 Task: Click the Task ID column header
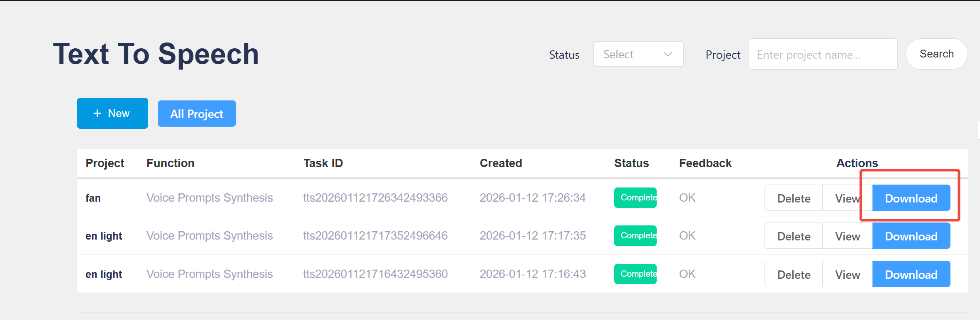(323, 163)
